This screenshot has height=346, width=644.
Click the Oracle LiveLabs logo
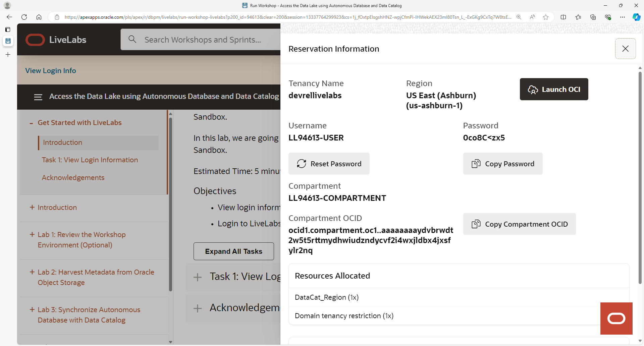coord(56,40)
